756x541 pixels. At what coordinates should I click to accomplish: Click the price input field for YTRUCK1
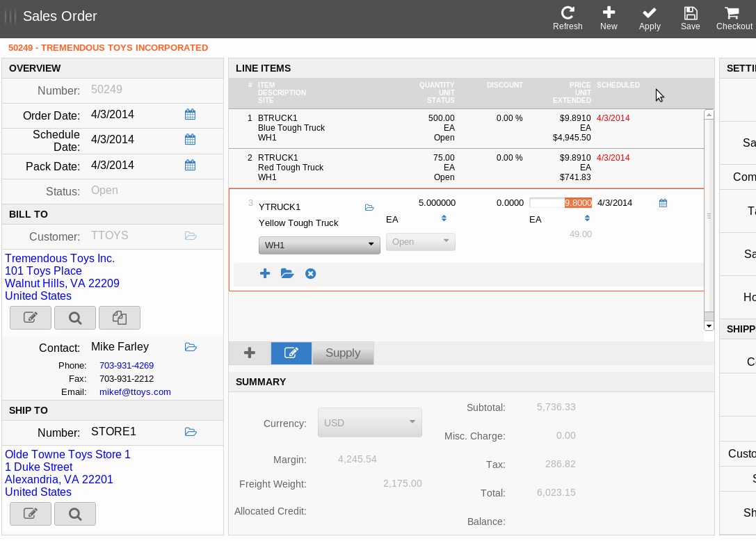pos(560,203)
